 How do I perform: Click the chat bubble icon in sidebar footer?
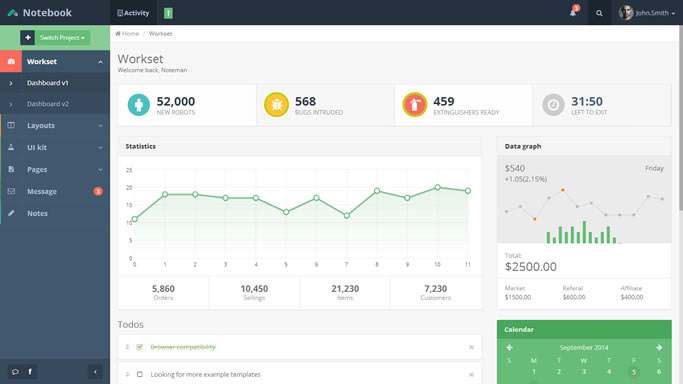click(15, 371)
